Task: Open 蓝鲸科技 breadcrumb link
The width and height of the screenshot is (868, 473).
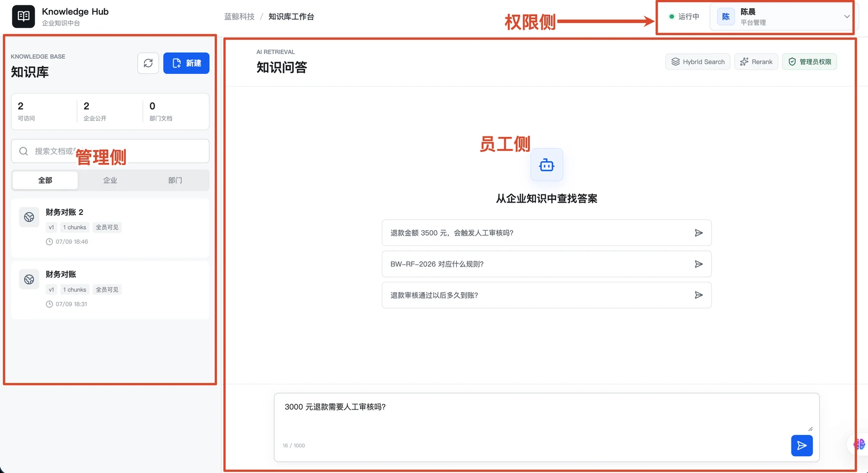Action: pos(239,17)
